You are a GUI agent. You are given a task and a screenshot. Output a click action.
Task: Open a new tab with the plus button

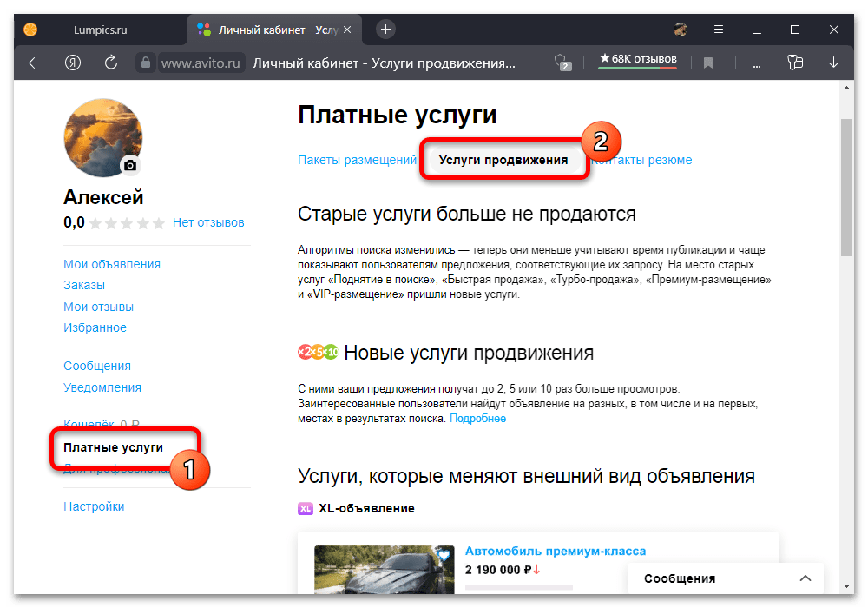[x=386, y=29]
